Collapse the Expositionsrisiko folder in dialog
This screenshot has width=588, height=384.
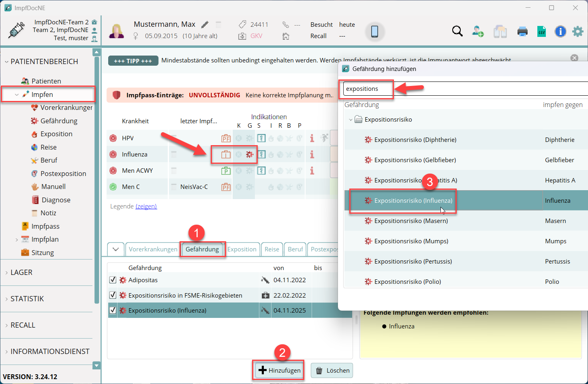[x=351, y=120]
